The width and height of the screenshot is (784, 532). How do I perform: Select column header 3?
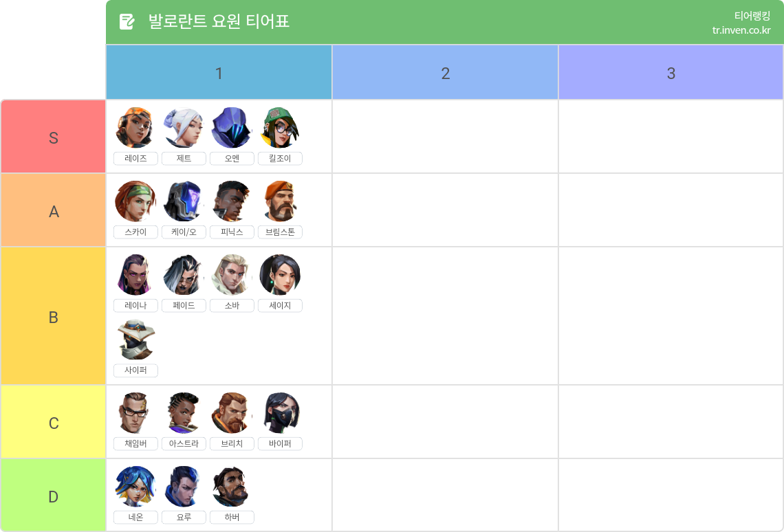click(671, 72)
